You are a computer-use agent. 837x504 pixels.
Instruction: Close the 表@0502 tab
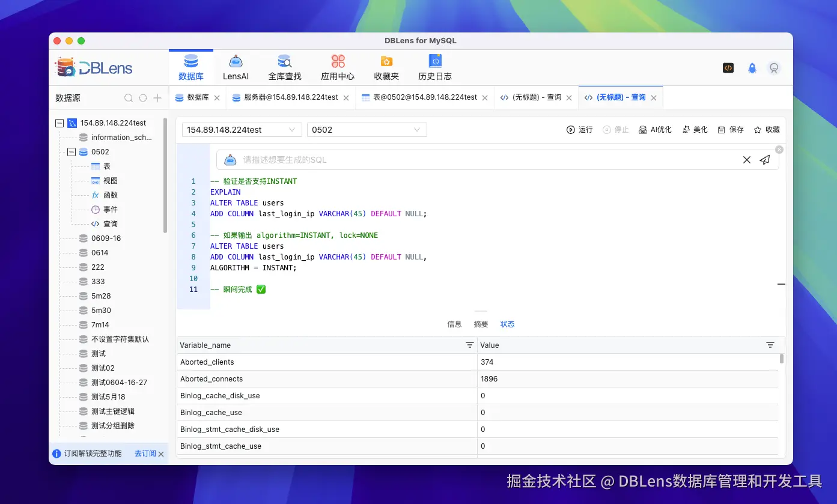[485, 98]
